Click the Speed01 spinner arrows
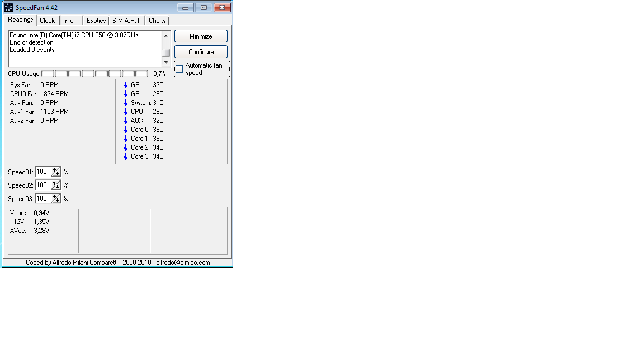 pos(56,172)
